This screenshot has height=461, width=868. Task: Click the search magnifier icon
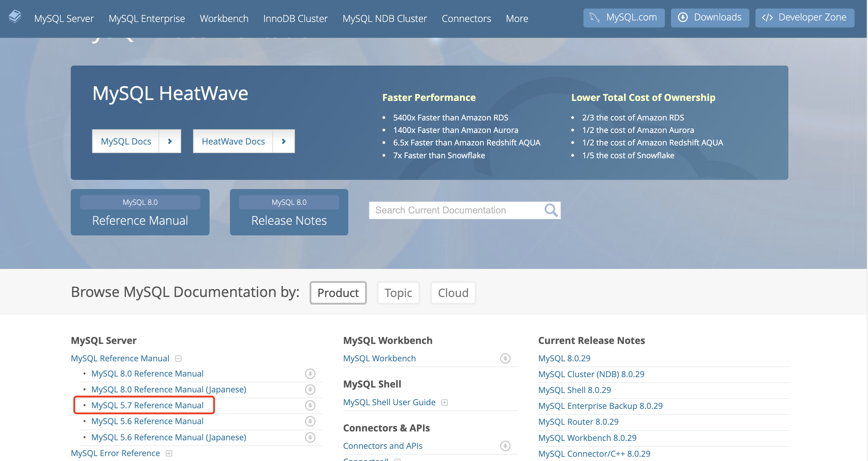[x=551, y=210]
